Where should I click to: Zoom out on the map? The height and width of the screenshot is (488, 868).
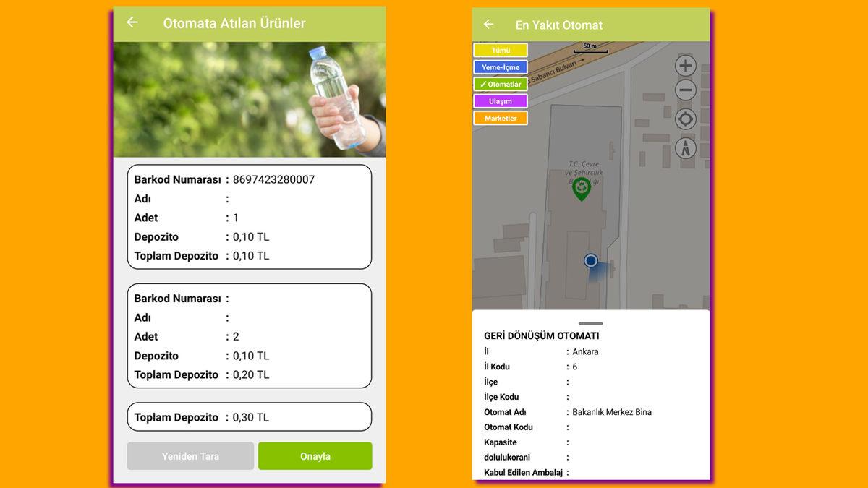(x=685, y=91)
